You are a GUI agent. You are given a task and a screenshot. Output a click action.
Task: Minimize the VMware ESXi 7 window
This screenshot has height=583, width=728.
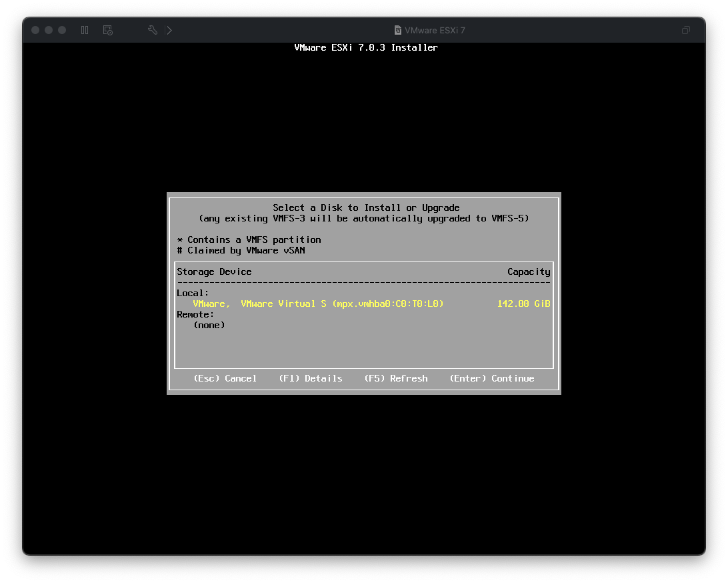(x=49, y=30)
